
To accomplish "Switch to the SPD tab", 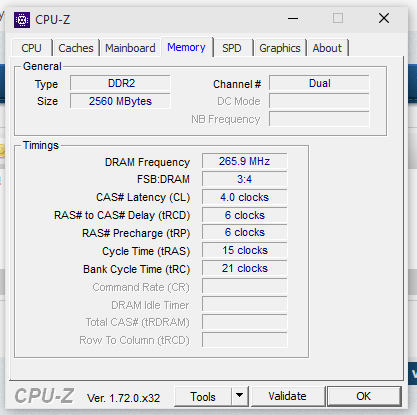I will [232, 48].
